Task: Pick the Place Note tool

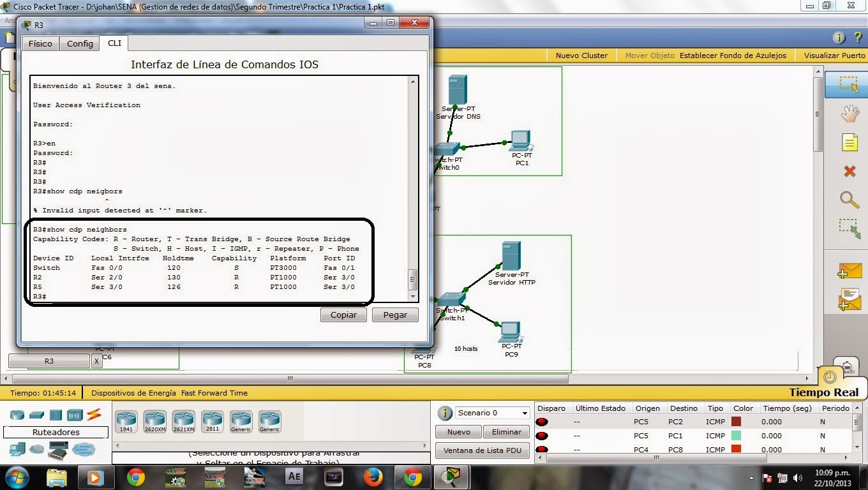Action: click(849, 142)
